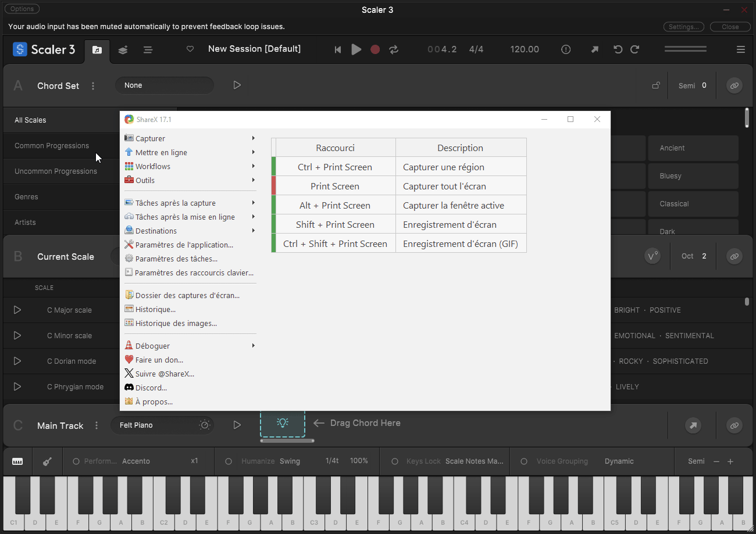This screenshot has height=534, width=756.
Task: Enable the Humanize toggle
Action: click(x=229, y=461)
